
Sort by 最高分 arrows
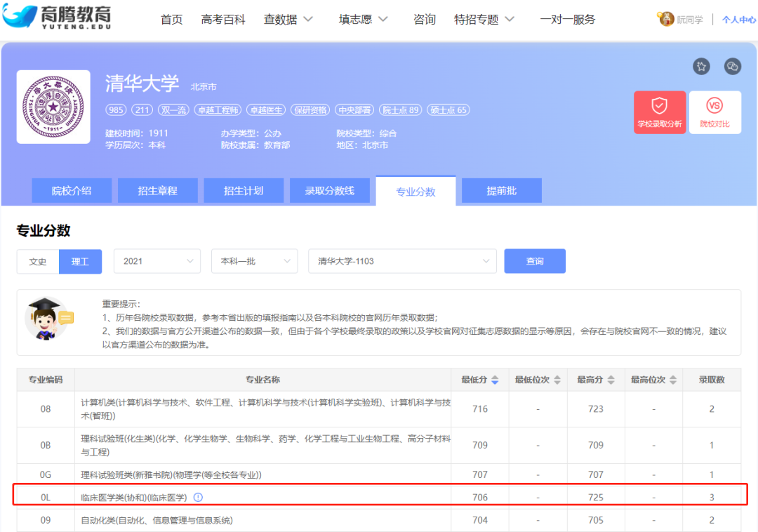[611, 380]
